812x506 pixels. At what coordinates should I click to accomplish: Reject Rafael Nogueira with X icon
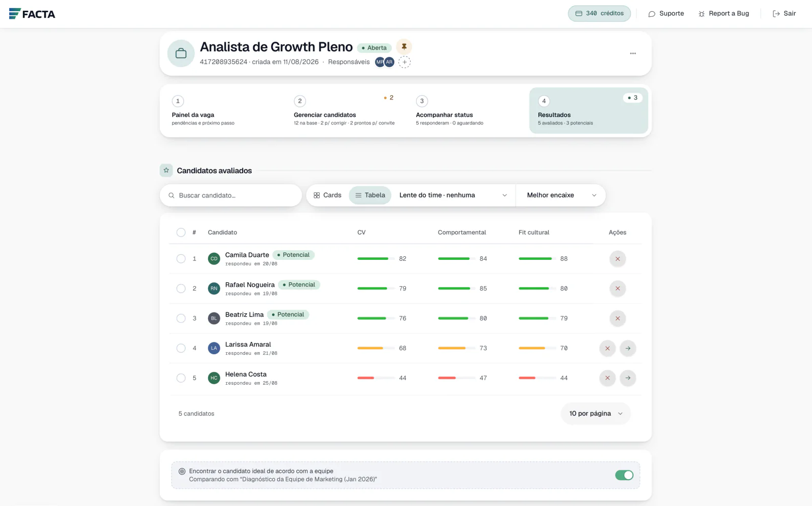tap(618, 289)
